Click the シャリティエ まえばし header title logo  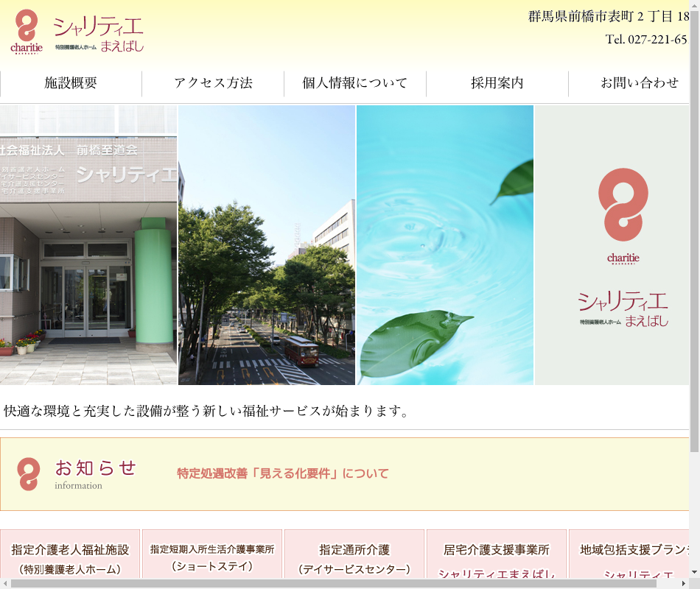click(x=99, y=35)
